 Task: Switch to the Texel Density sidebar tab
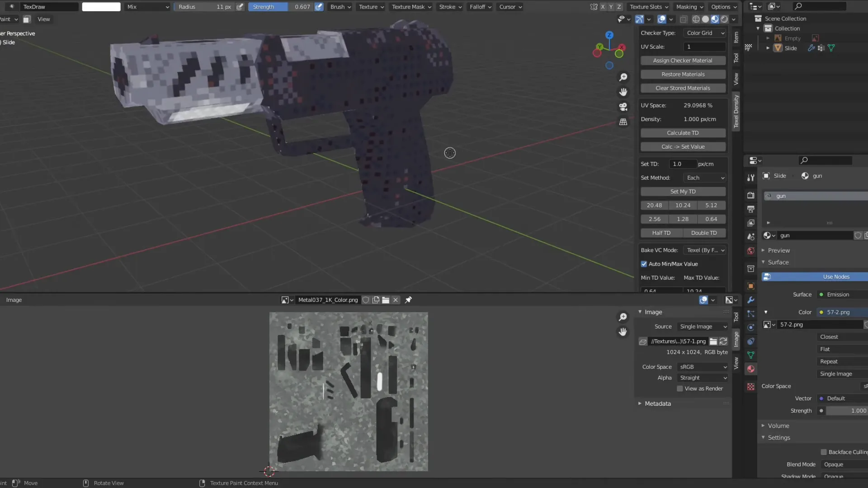(736, 111)
